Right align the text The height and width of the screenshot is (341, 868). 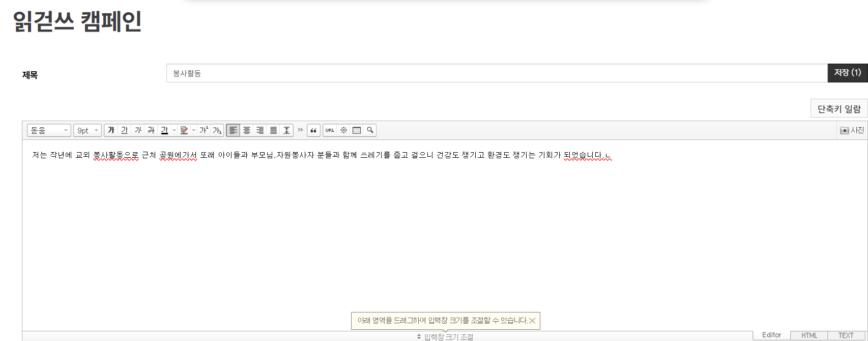(x=260, y=130)
